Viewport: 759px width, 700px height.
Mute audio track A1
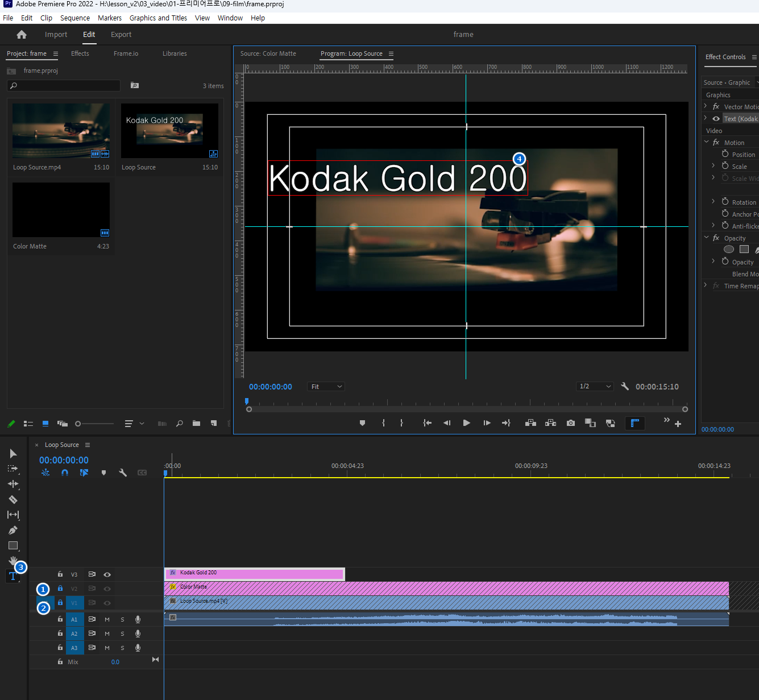107,619
